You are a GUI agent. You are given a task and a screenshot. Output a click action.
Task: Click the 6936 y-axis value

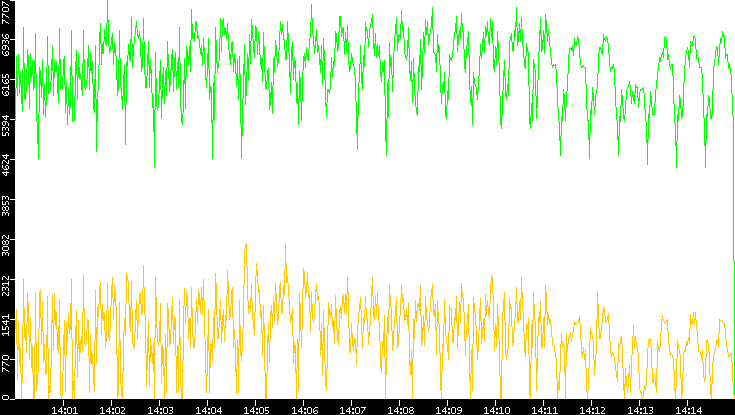(6, 47)
